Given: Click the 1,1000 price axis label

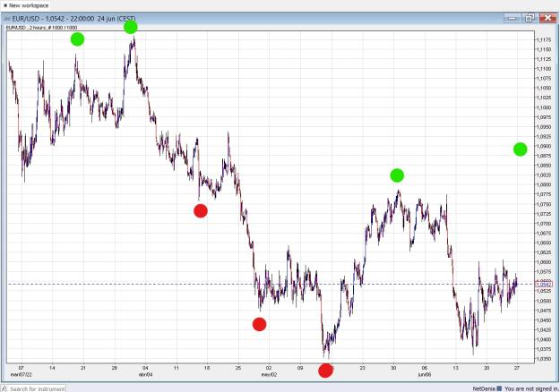Looking at the screenshot, I should click(x=543, y=107).
